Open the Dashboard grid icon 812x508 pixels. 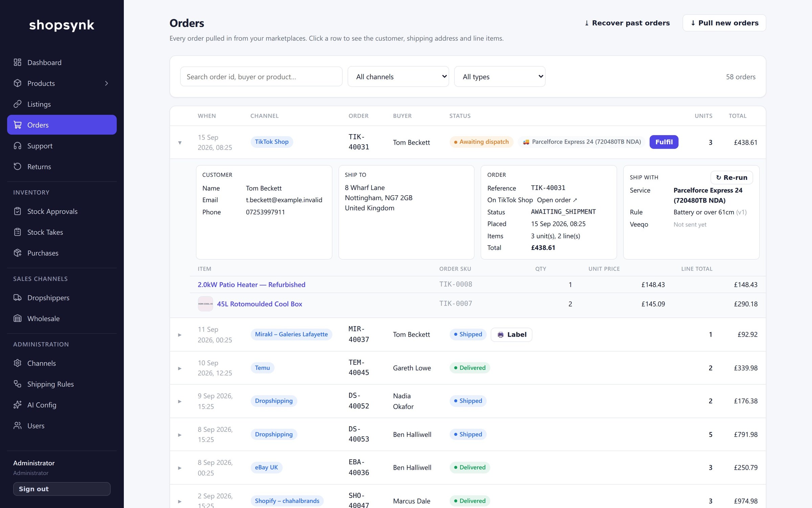(x=18, y=62)
